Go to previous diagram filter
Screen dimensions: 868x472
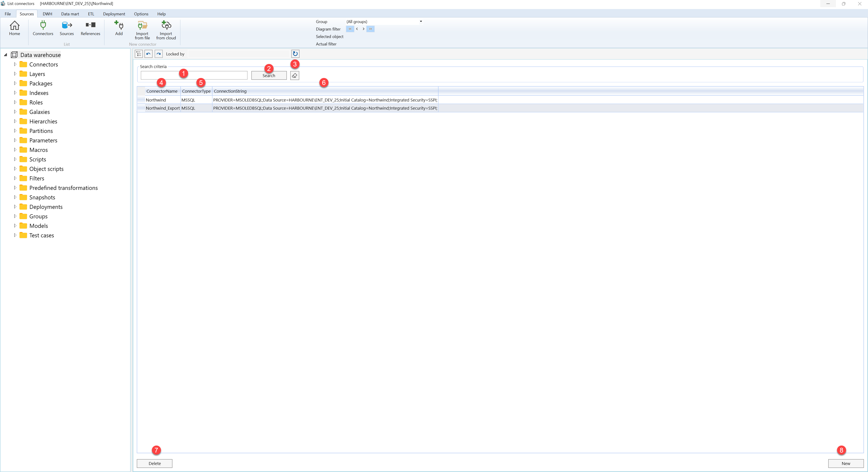(357, 29)
